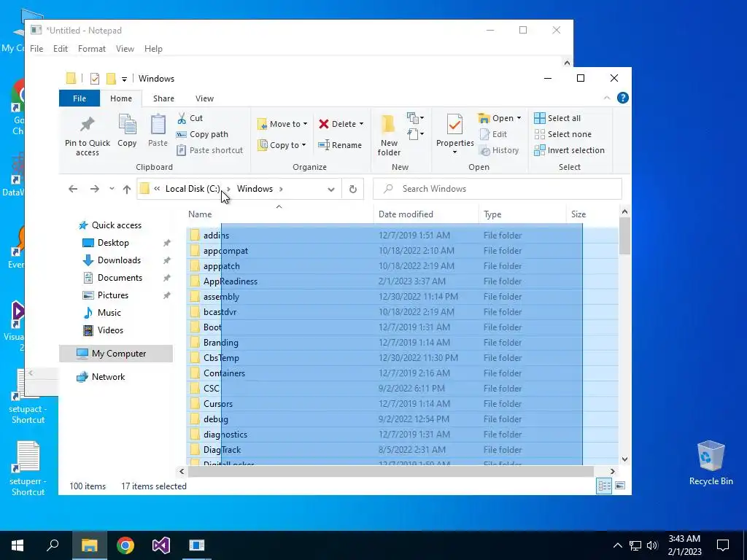Refresh the Windows folder view

click(352, 189)
